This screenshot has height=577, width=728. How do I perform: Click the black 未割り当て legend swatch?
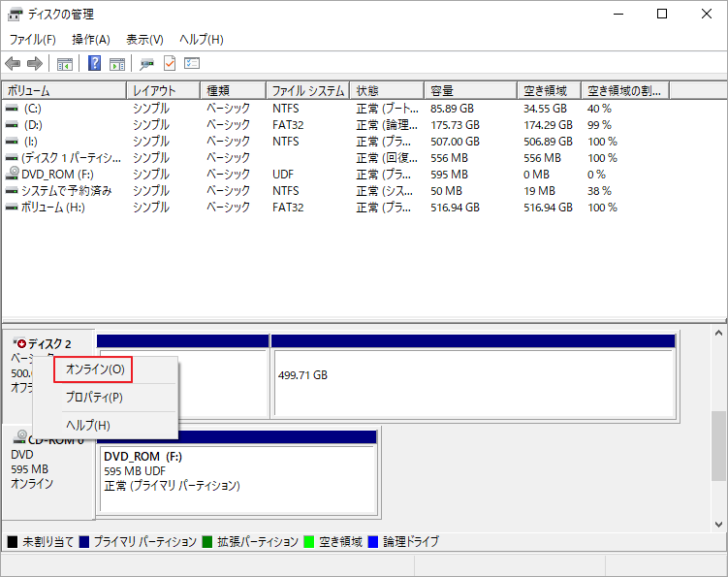(13, 542)
